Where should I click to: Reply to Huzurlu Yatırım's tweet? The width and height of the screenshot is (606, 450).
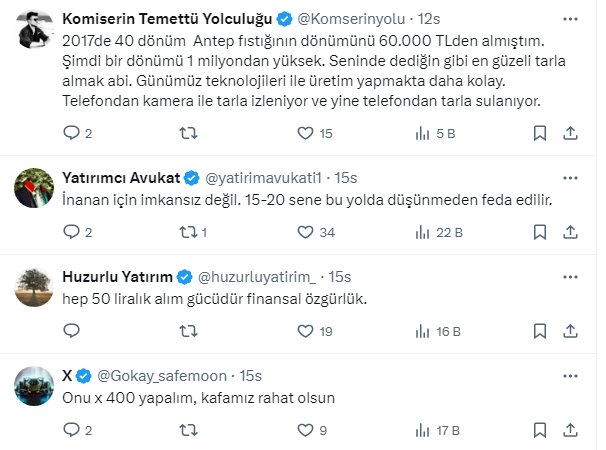click(x=71, y=331)
